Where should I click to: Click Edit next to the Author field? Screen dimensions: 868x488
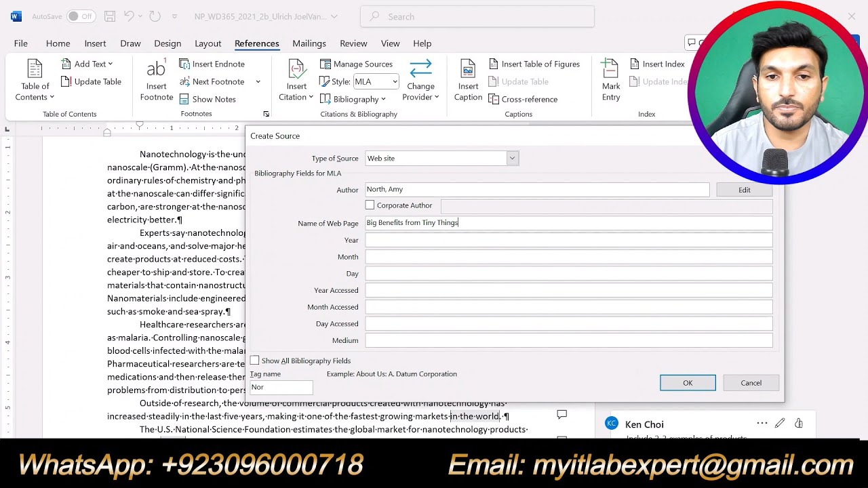coord(745,190)
